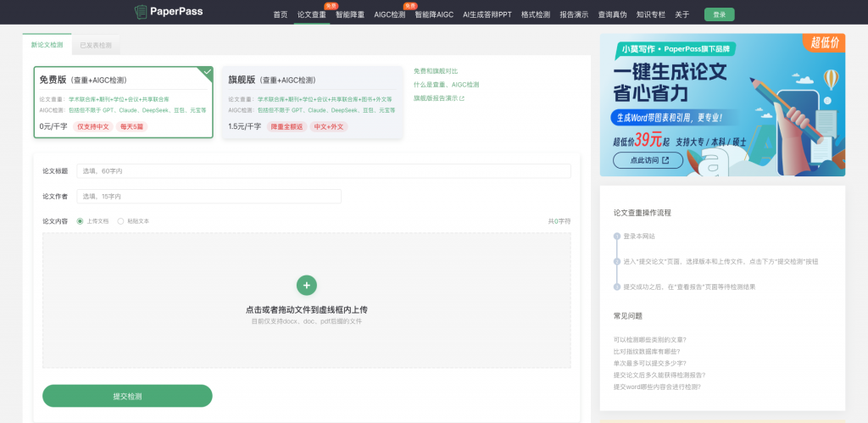Click the 仅支持中文 tag on 免费版

click(93, 127)
